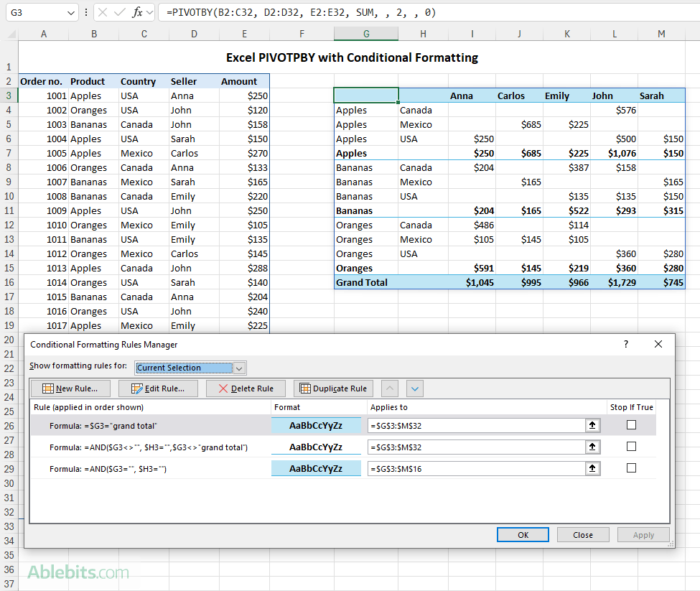
Task: Edit the second rule's Applies to field
Action: coord(476,447)
